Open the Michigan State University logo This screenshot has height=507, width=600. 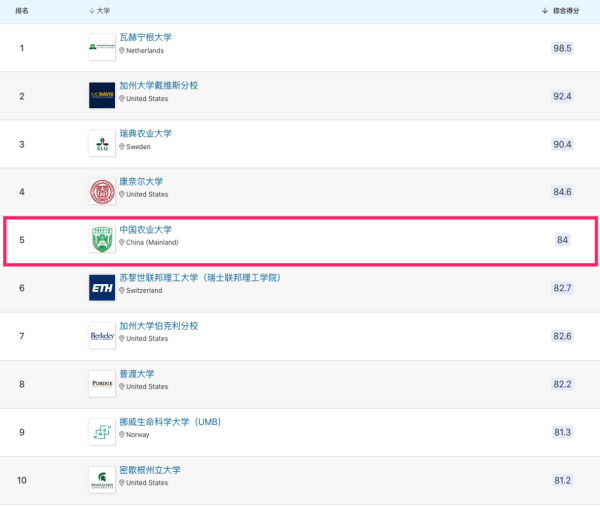click(102, 480)
